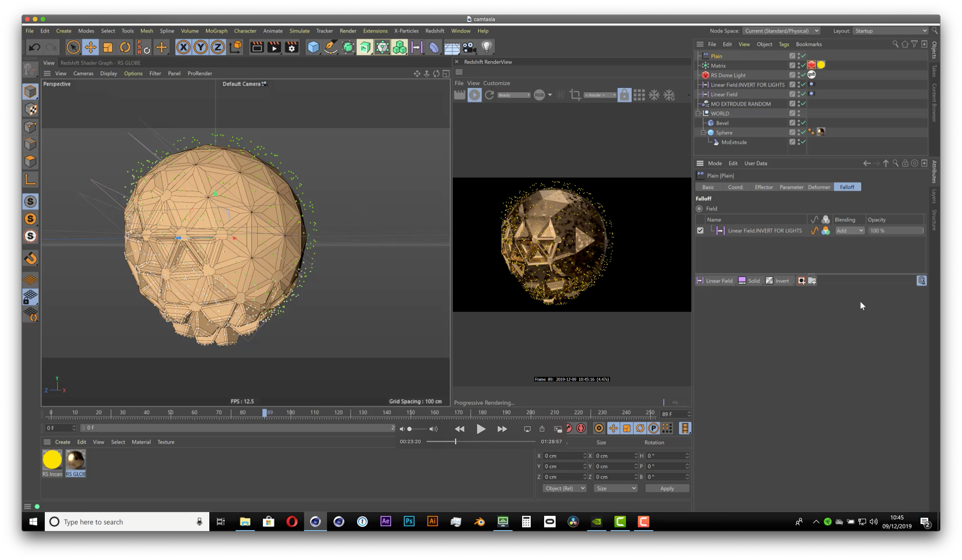Open Edit Render Settings icon
The height and width of the screenshot is (560, 962).
pos(292,47)
